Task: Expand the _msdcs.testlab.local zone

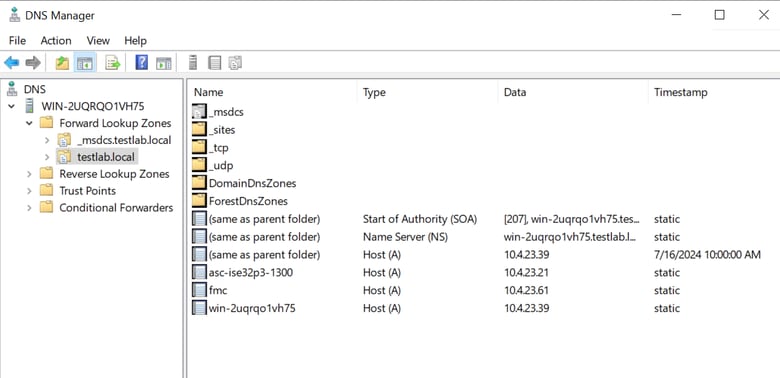Action: click(47, 140)
